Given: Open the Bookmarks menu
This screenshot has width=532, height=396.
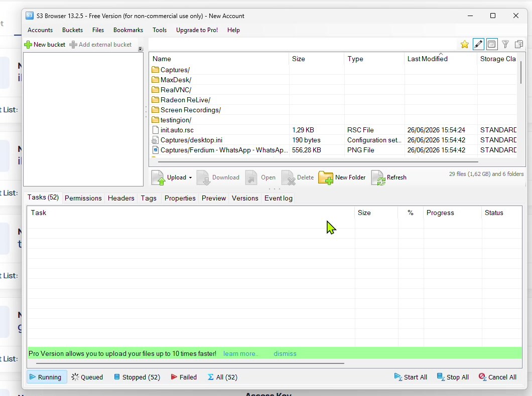Looking at the screenshot, I should click(128, 30).
